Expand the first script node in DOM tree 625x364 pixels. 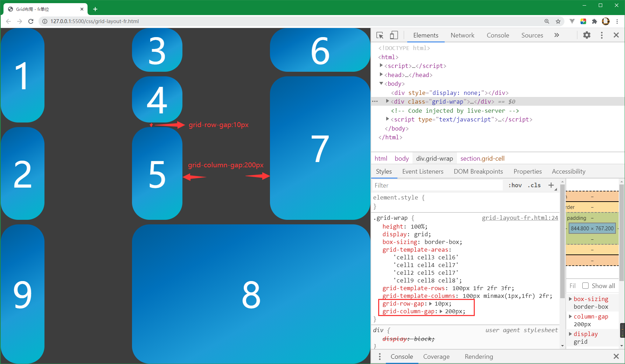[x=381, y=65]
